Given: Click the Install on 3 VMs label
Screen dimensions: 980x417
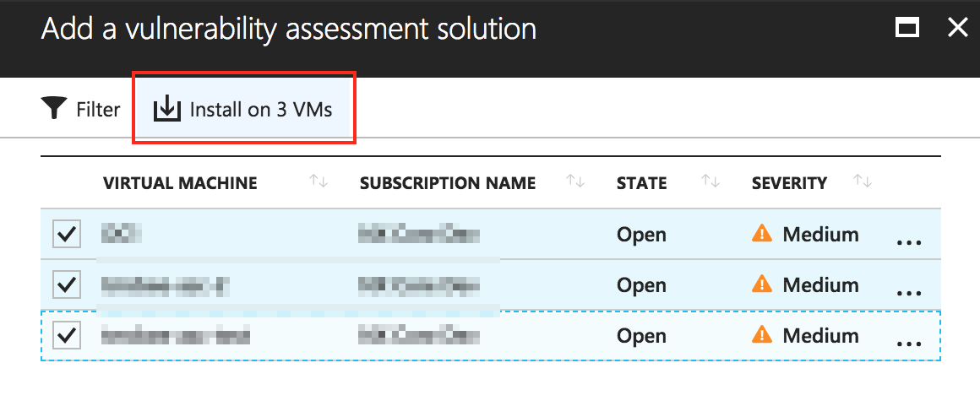Looking at the screenshot, I should tap(261, 110).
